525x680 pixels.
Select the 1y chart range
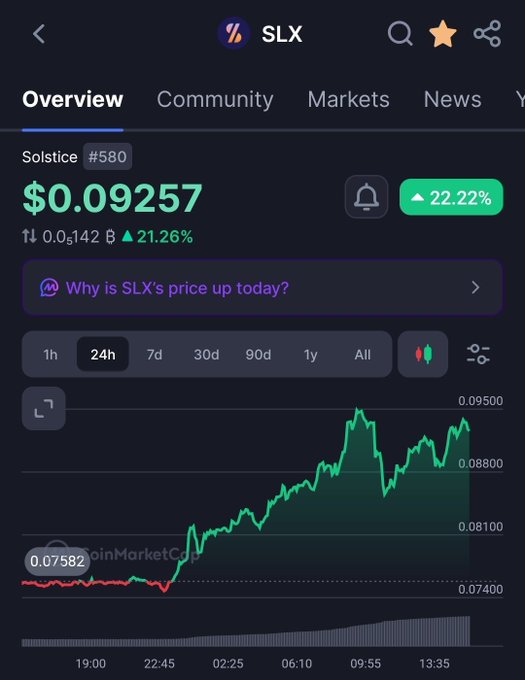tap(310, 355)
